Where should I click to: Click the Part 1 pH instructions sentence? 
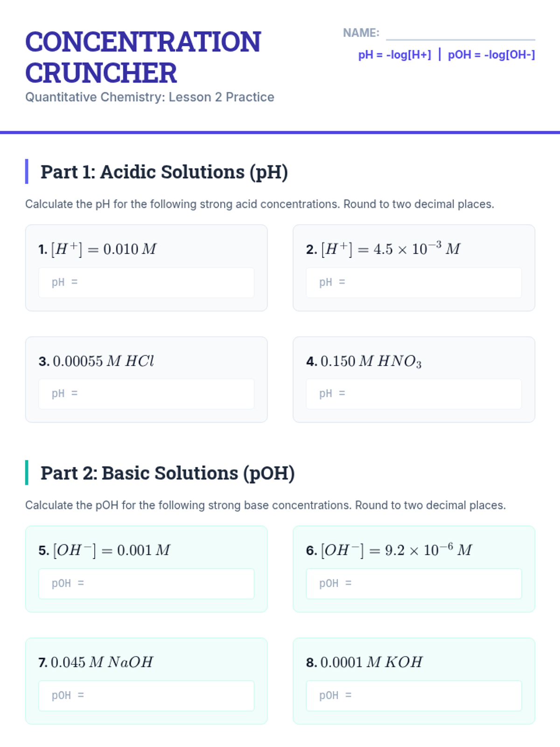coord(259,204)
